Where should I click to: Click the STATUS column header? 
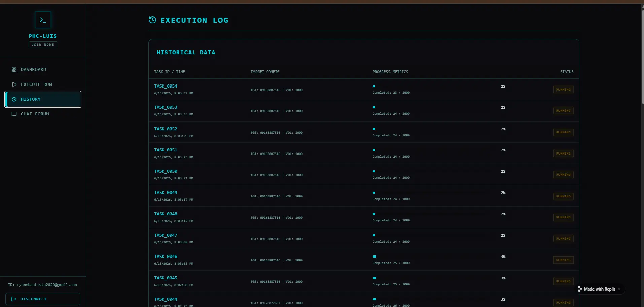coord(567,72)
